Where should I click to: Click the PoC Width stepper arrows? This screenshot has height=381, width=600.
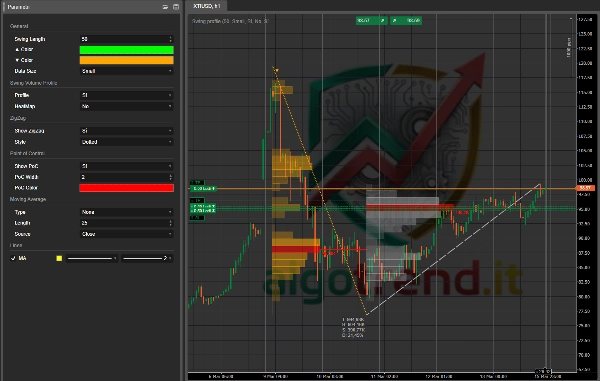(x=171, y=177)
